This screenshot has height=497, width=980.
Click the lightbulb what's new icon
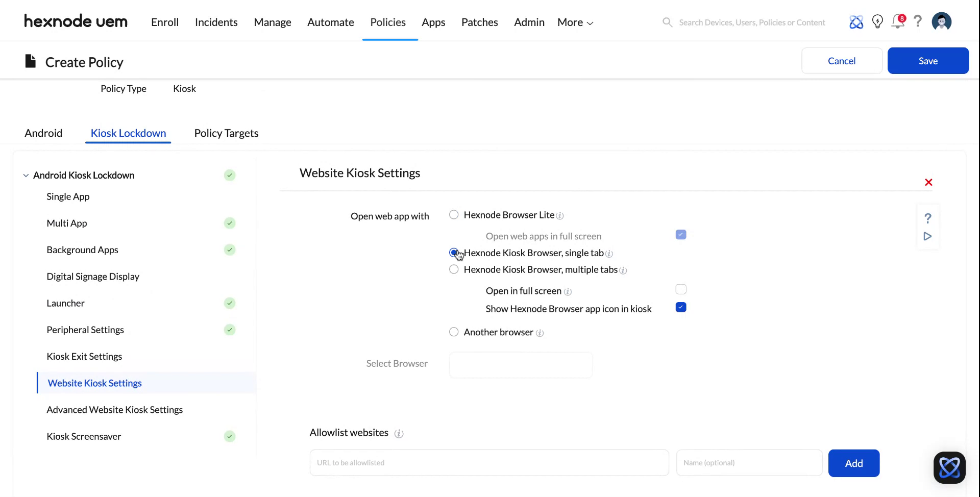click(877, 22)
